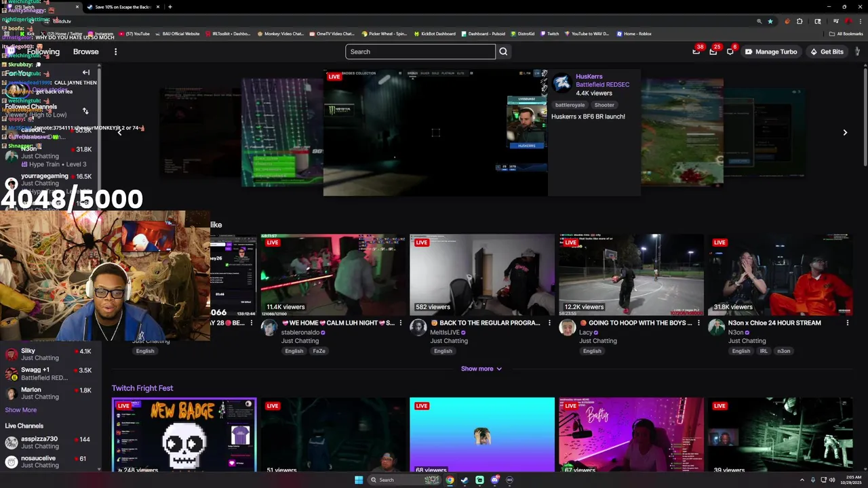The image size is (868, 488).
Task: Click the taskbar volume speaker icon
Action: (832, 480)
